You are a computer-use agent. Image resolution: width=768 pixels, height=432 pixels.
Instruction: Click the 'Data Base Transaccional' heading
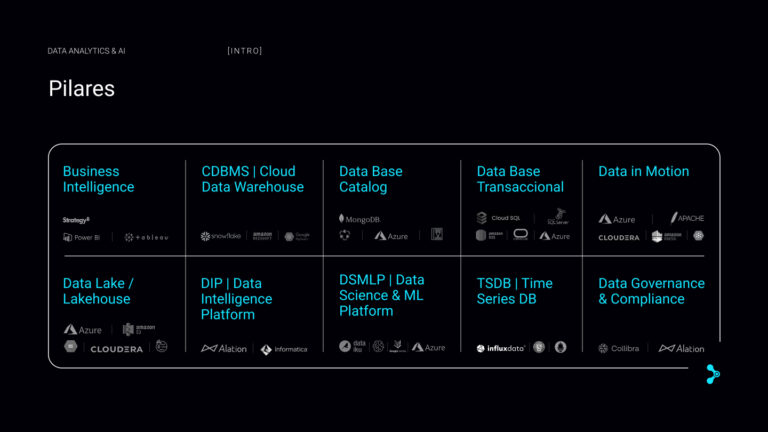[520, 179]
